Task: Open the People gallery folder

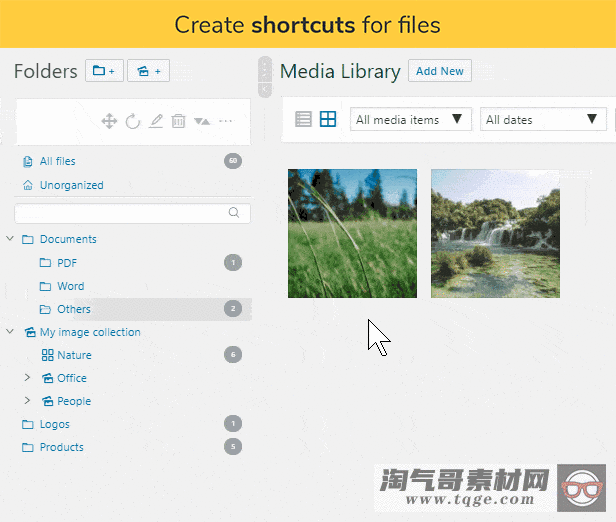Action: tap(74, 401)
